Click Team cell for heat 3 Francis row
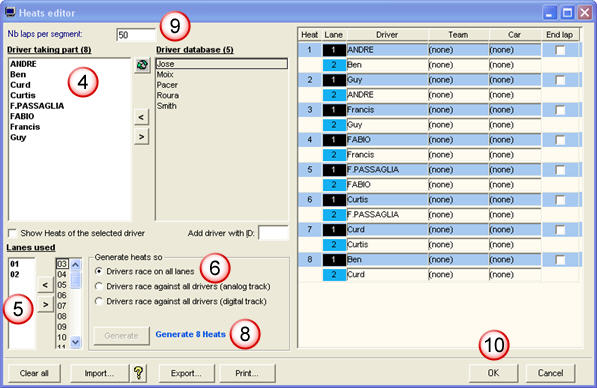This screenshot has width=597, height=388. click(458, 110)
